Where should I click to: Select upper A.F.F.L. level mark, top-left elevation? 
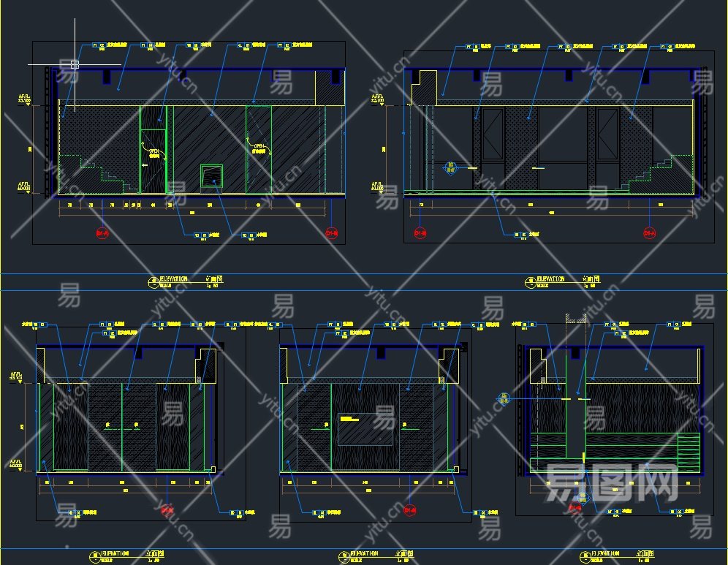(x=25, y=99)
